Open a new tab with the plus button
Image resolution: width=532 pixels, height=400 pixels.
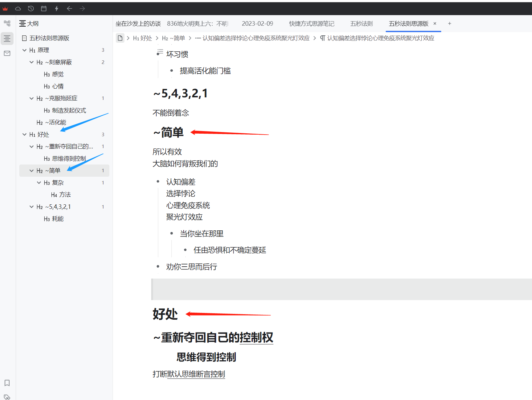coord(449,23)
